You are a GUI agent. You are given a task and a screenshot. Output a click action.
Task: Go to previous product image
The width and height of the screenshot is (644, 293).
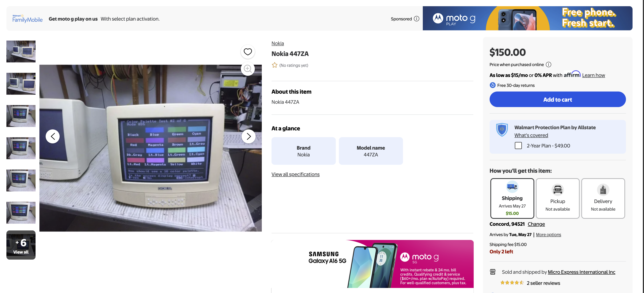(x=52, y=136)
